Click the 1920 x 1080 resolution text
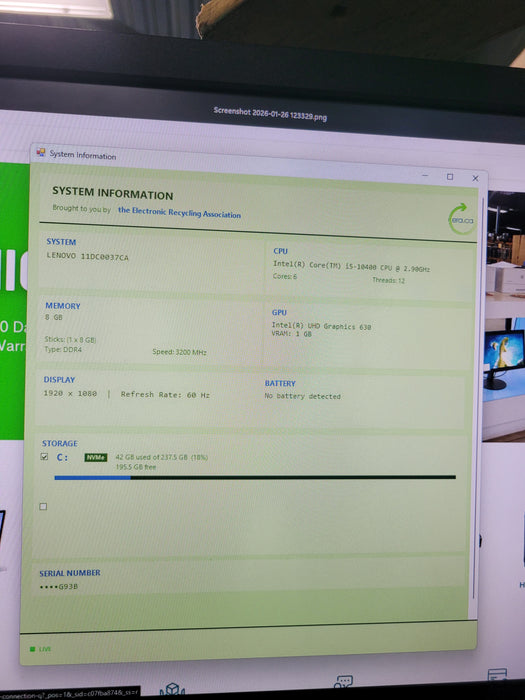Viewport: 525px width, 700px height. [70, 393]
